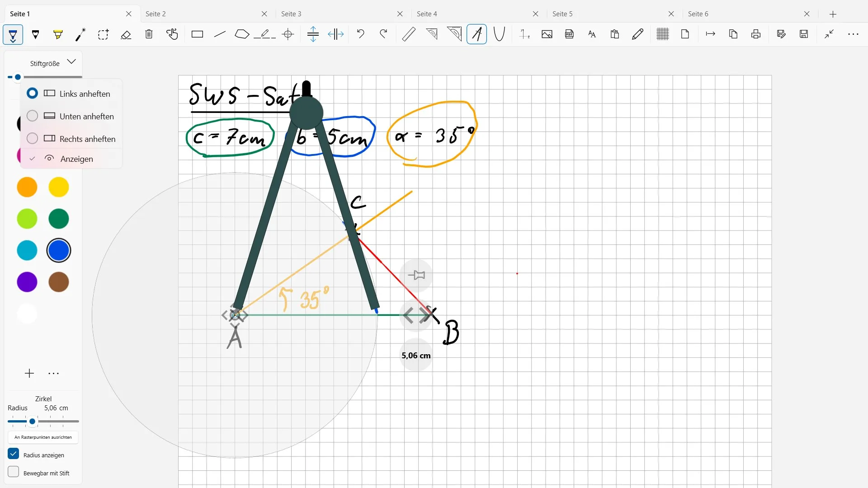Toggle the set square tool
This screenshot has height=488, width=868.
432,34
